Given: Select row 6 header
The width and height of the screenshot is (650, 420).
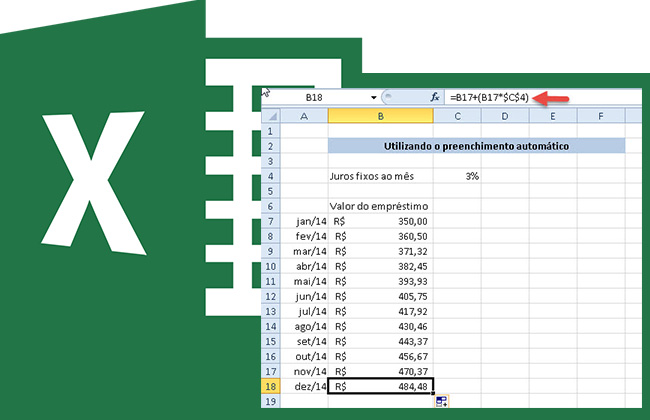Looking at the screenshot, I should click(x=271, y=206).
